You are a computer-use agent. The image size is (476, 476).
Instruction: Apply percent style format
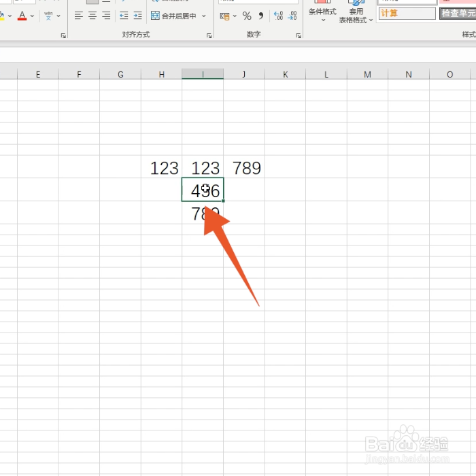click(247, 16)
